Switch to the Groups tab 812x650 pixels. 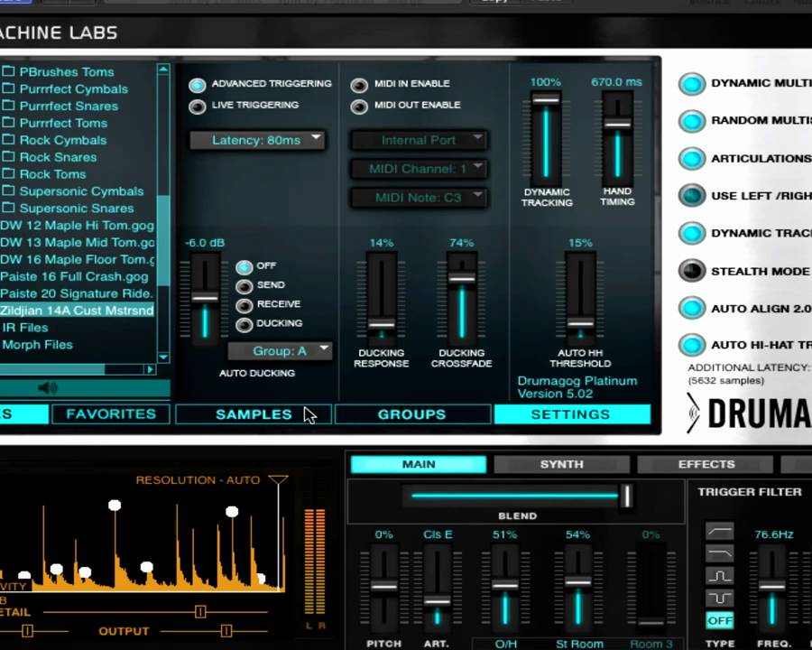click(x=412, y=414)
